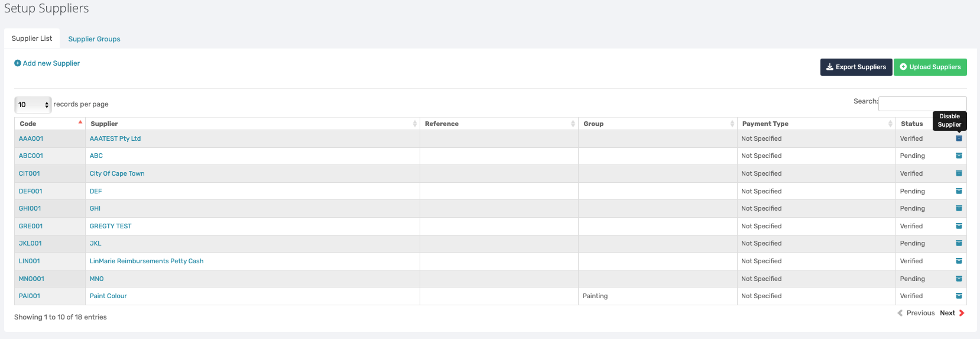
Task: Disable supplier GHI using the archive icon
Action: click(x=959, y=208)
